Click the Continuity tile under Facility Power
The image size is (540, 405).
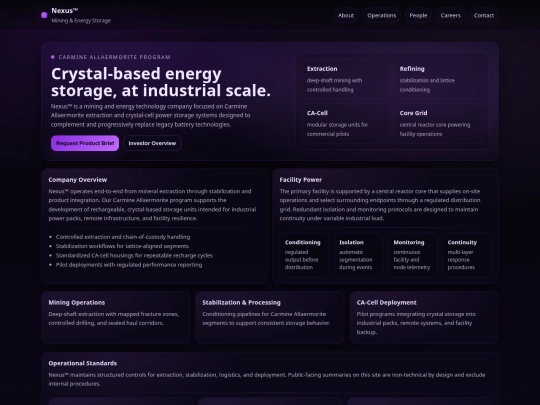coord(467,255)
